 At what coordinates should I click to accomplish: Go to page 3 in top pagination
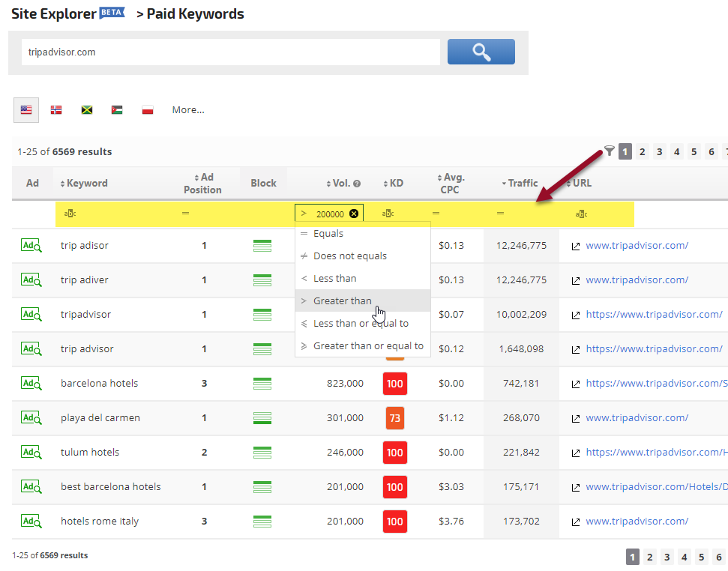click(660, 152)
